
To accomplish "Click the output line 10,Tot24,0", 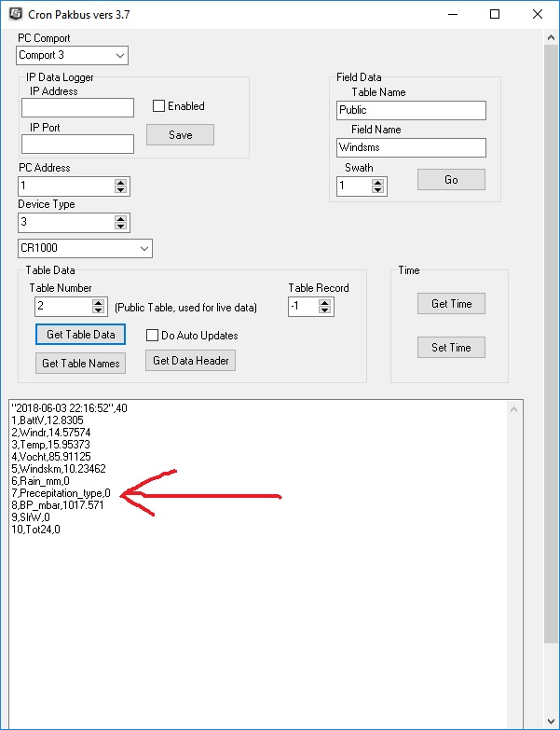I will point(35,530).
